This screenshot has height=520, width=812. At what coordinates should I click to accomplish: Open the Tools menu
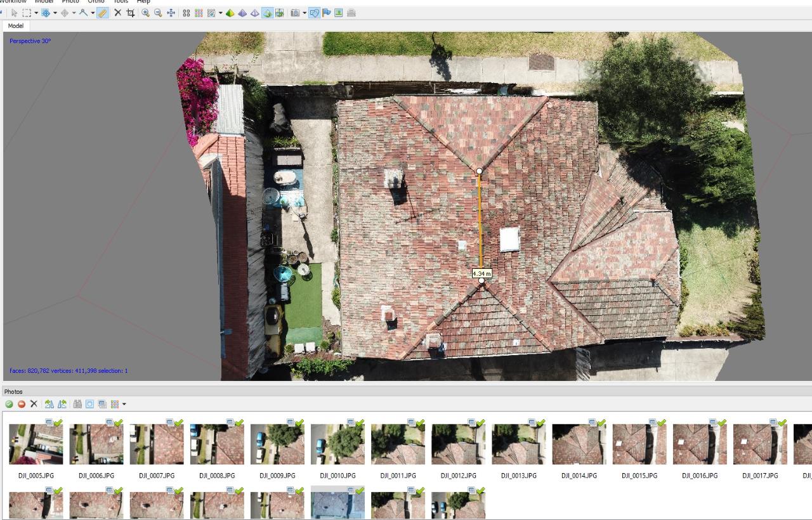click(121, 2)
